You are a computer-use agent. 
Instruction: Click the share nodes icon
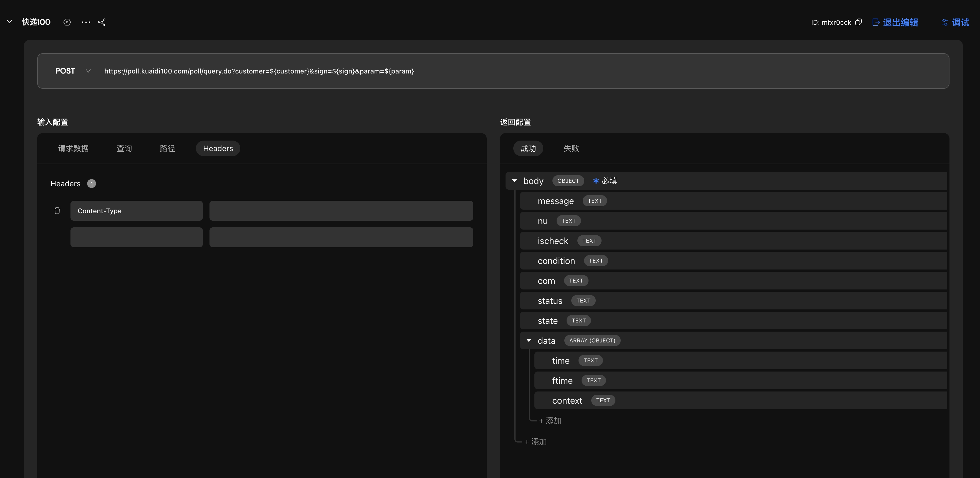(x=102, y=22)
